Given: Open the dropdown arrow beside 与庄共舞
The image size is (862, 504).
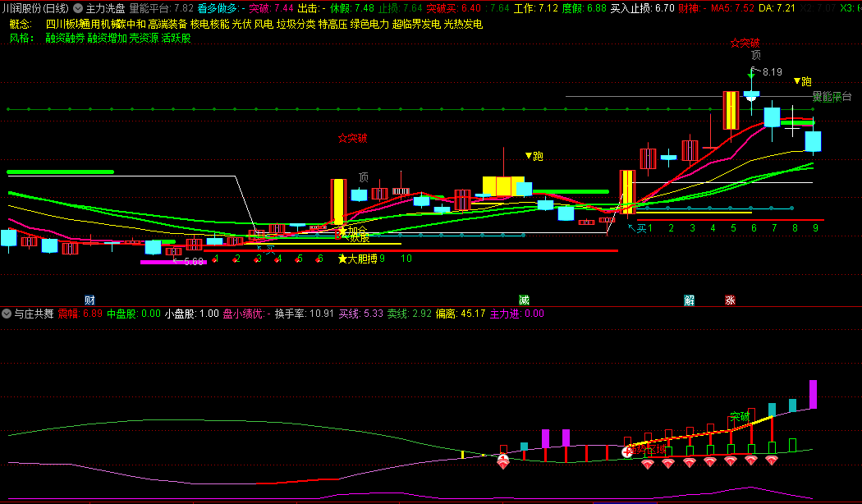Looking at the screenshot, I should pyautogui.click(x=7, y=314).
